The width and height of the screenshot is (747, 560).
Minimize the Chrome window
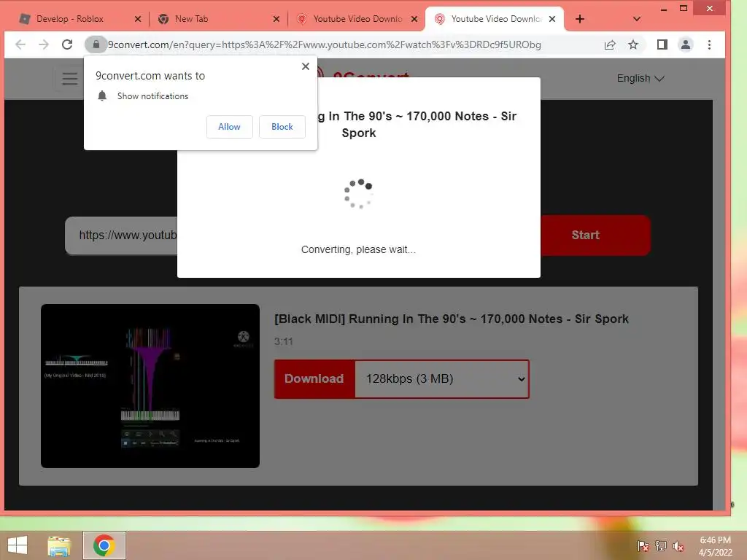(663, 9)
